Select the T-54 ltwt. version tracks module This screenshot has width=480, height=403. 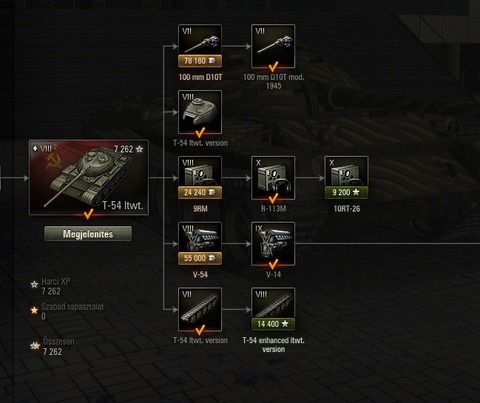click(200, 310)
